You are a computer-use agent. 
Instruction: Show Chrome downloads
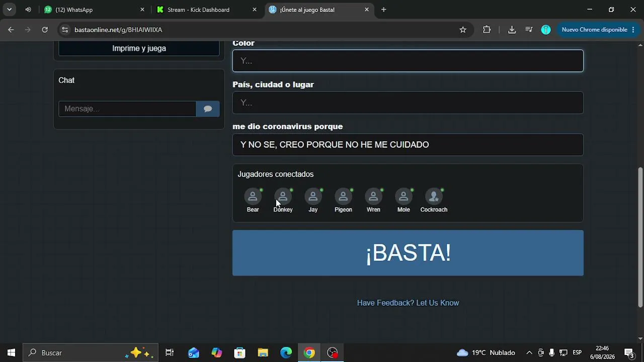pos(512,30)
